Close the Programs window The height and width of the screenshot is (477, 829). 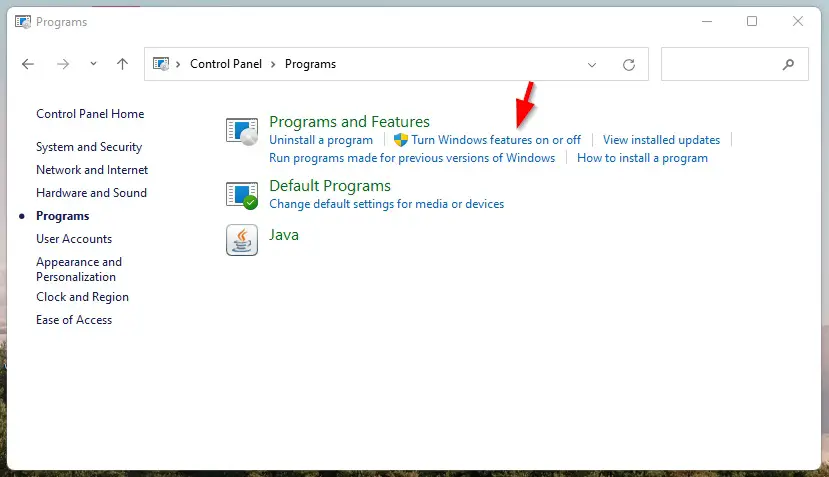coord(798,21)
